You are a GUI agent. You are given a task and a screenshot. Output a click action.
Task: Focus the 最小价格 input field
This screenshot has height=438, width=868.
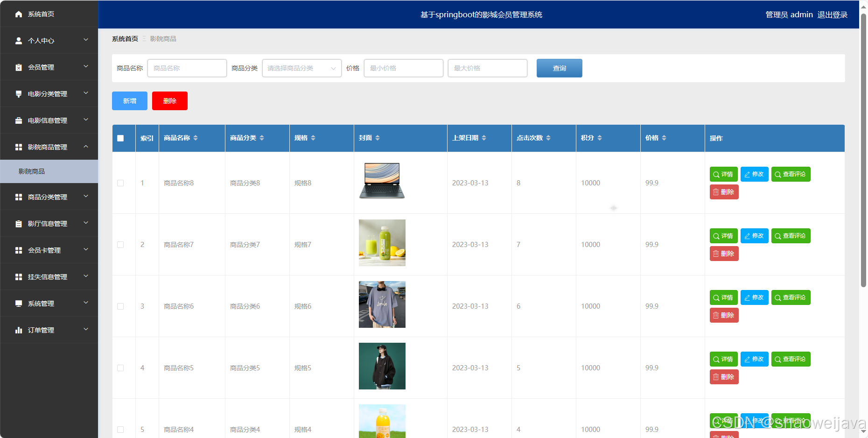coord(404,68)
